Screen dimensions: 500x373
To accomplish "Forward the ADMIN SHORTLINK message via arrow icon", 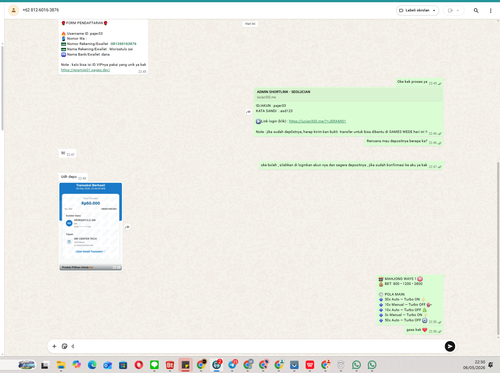I will click(x=248, y=112).
